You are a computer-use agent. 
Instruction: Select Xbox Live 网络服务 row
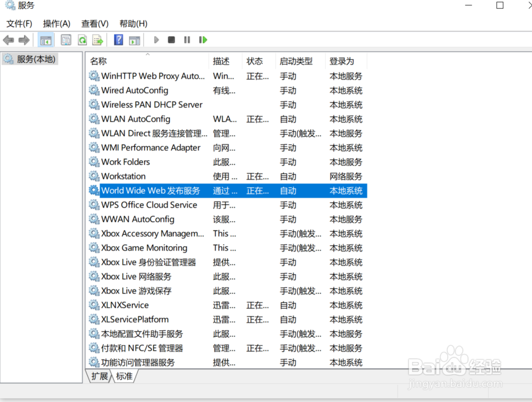(228, 277)
